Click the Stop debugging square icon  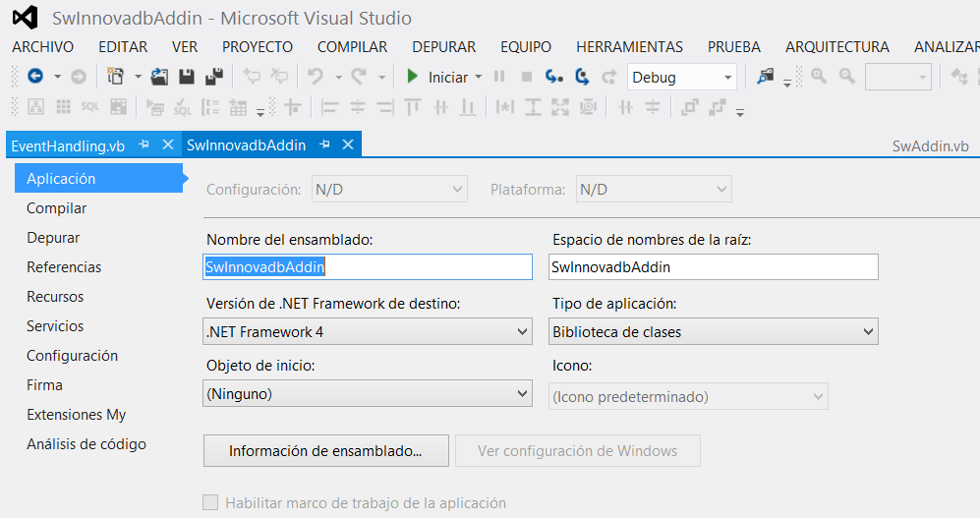click(x=526, y=77)
